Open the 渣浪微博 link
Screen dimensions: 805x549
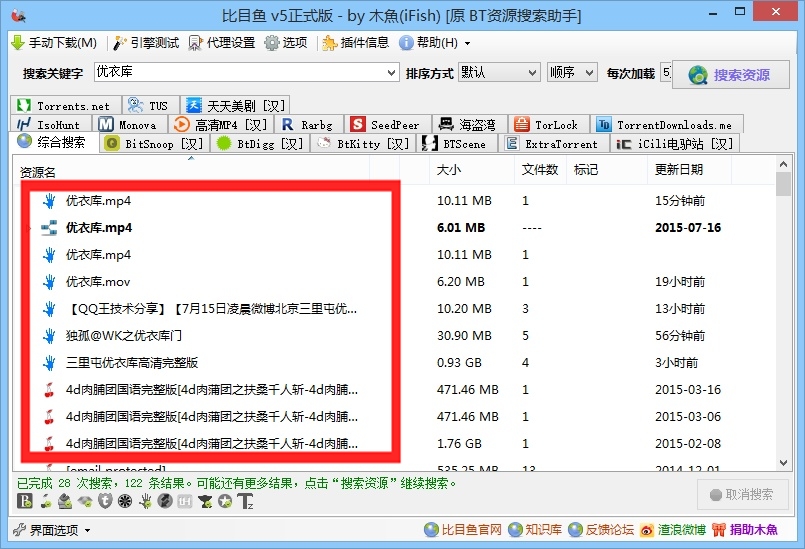(673, 529)
